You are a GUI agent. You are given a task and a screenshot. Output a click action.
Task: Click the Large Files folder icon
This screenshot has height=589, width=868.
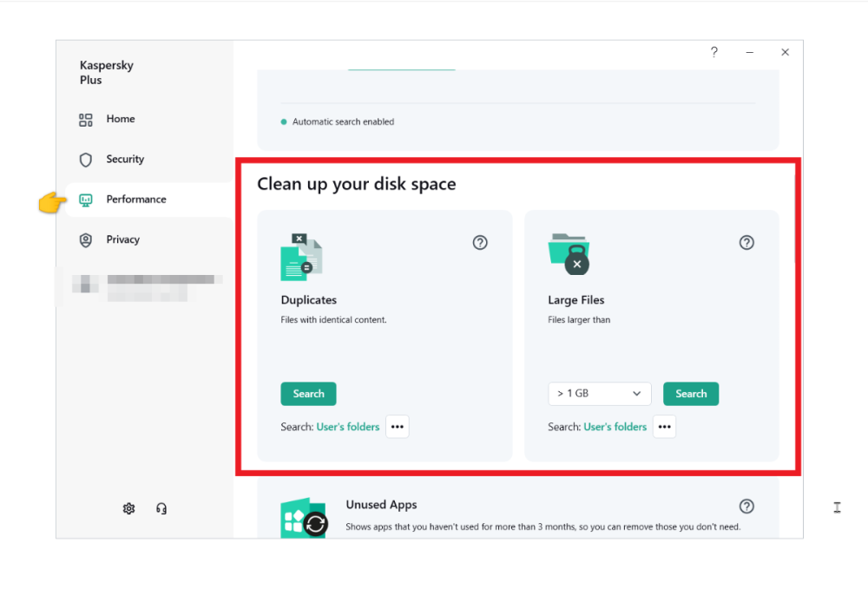pyautogui.click(x=569, y=254)
